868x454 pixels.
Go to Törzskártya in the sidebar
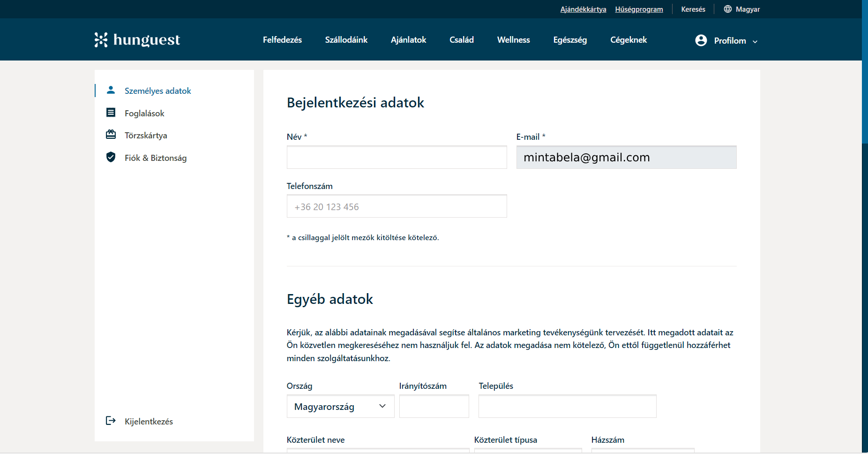click(146, 135)
